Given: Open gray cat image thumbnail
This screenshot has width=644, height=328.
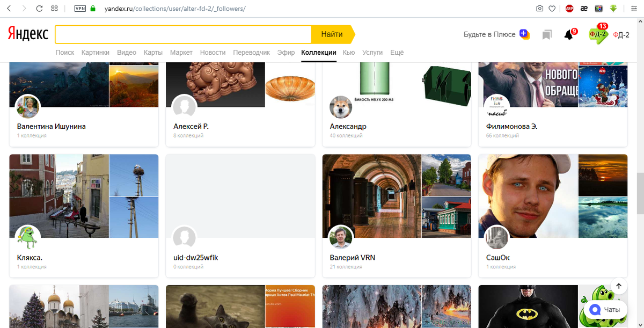Looking at the screenshot, I should coord(215,307).
